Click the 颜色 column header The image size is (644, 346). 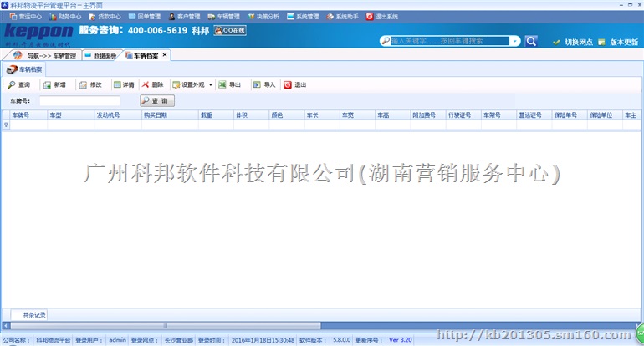tap(287, 115)
